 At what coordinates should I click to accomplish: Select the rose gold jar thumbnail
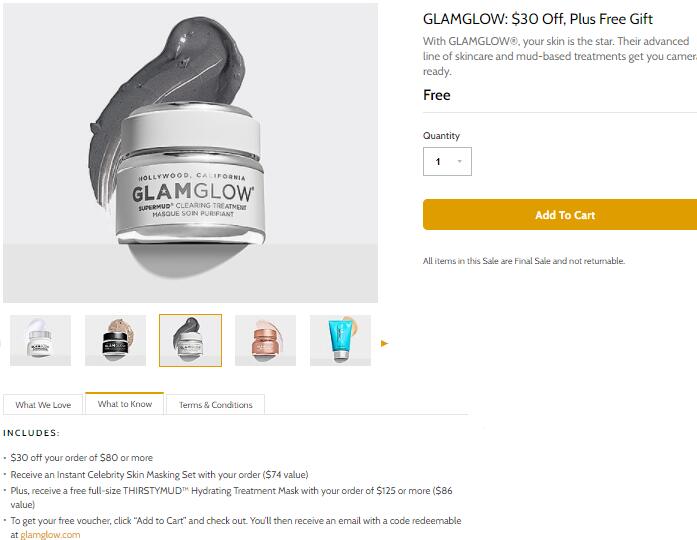pos(265,340)
